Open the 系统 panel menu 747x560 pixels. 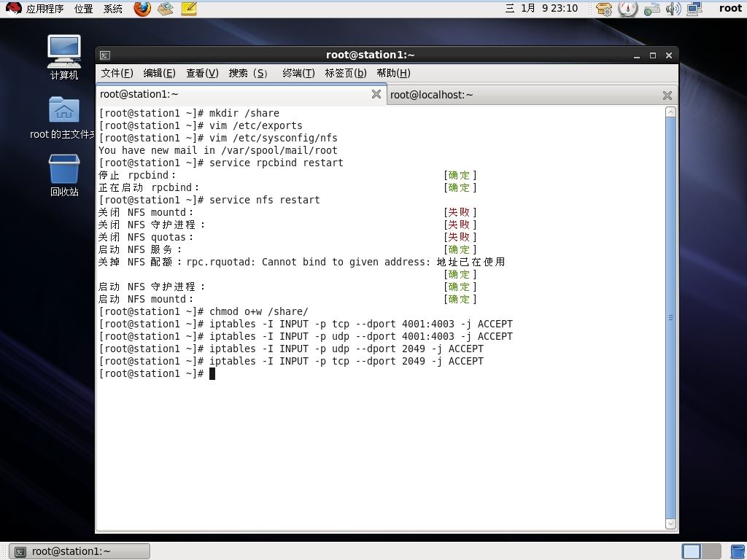tap(113, 9)
